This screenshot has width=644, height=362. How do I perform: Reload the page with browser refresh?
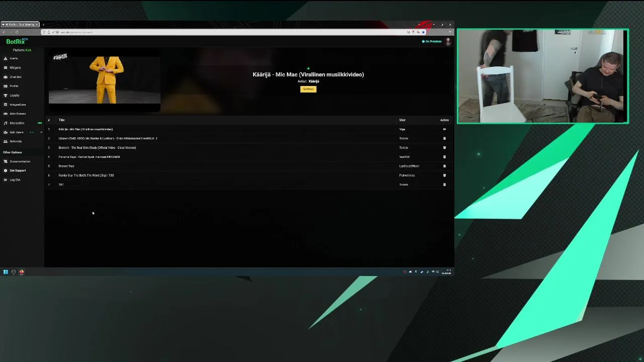point(17,32)
